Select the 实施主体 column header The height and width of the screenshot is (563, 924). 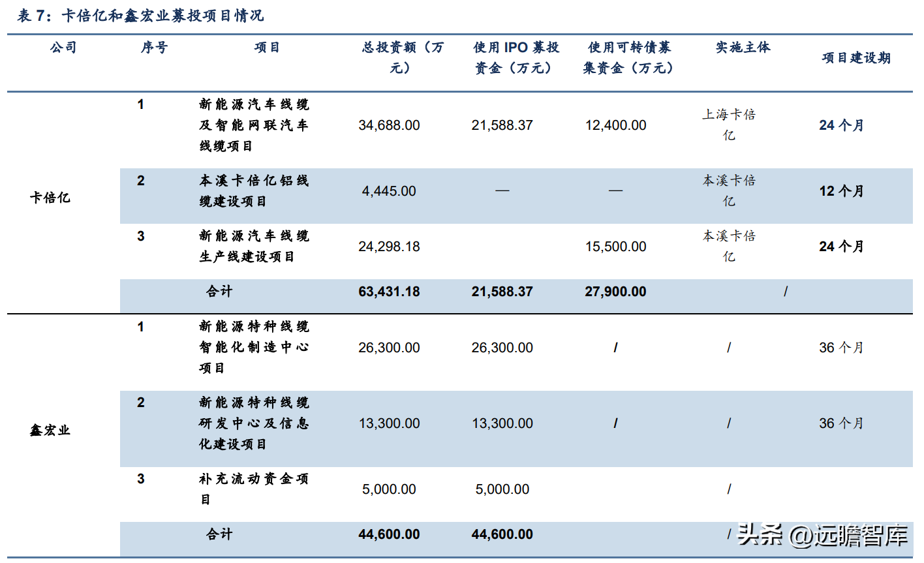(743, 47)
